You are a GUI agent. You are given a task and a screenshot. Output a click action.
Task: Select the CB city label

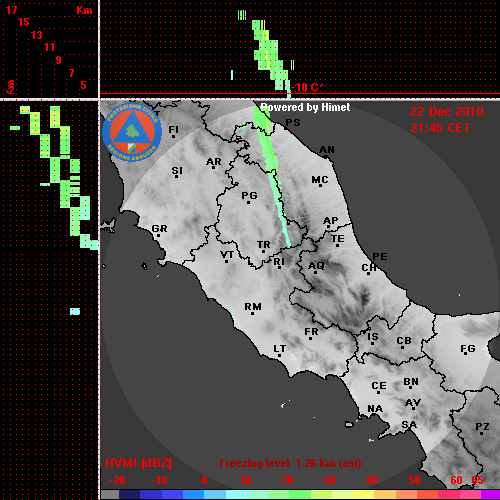(404, 341)
